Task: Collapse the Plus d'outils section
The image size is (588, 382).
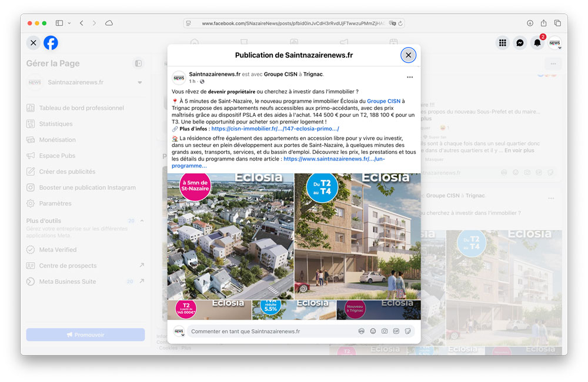Action: [142, 221]
